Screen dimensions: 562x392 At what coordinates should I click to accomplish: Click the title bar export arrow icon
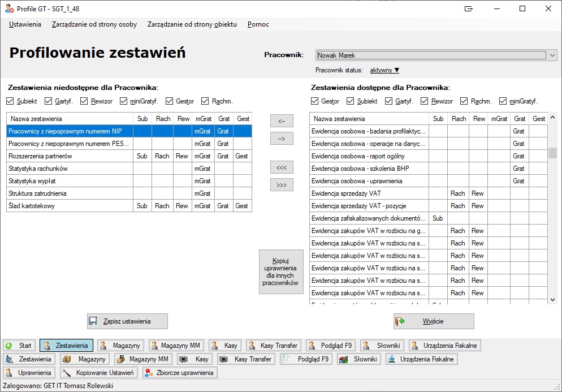click(x=469, y=8)
